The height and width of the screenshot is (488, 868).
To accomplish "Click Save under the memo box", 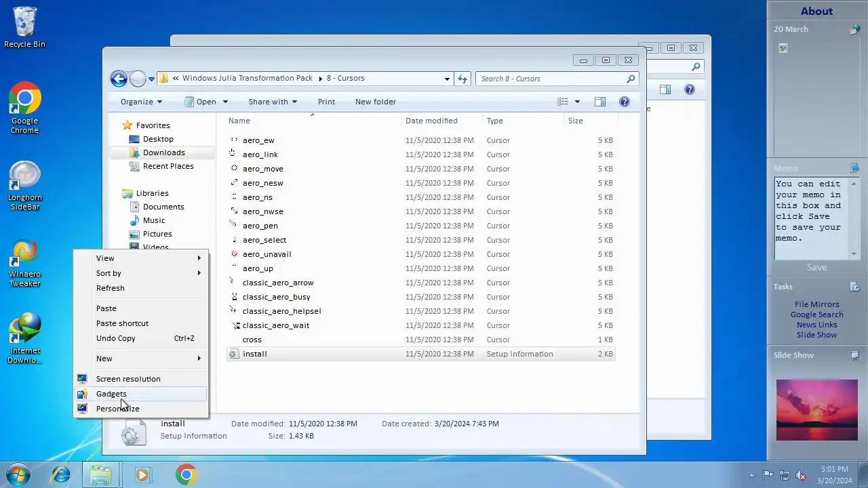I will tap(816, 268).
